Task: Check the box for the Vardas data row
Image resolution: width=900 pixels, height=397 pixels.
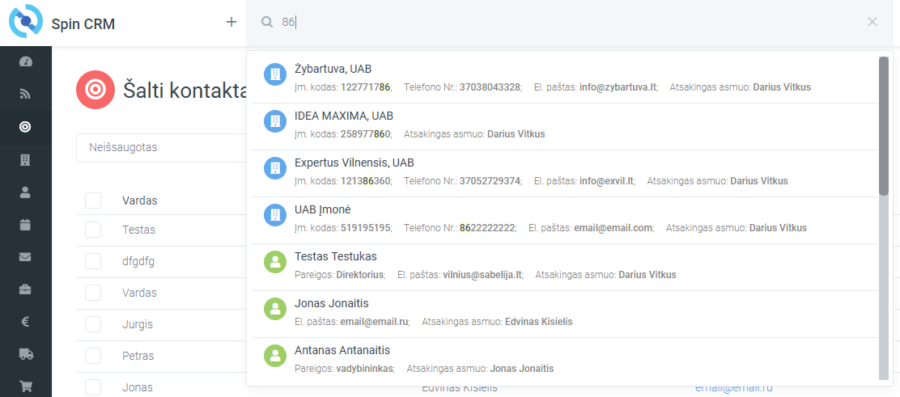Action: pyautogui.click(x=93, y=293)
